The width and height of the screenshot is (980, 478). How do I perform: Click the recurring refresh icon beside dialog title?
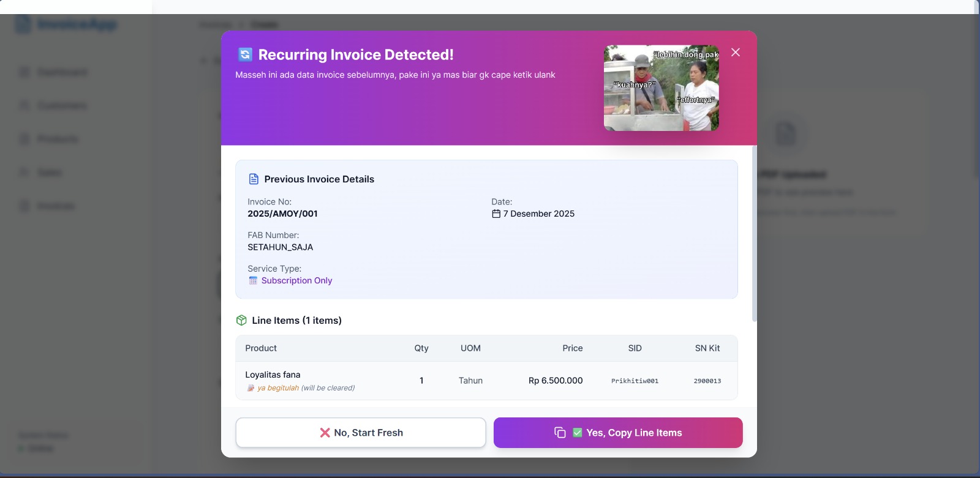tap(245, 54)
